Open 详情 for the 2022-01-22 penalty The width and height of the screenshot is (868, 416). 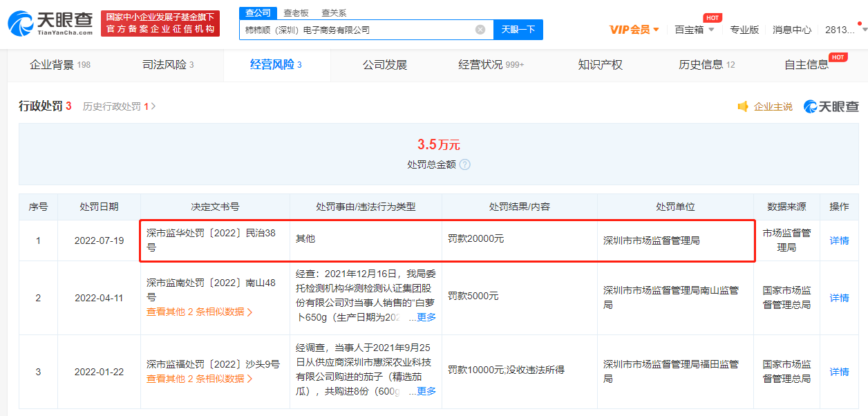tap(839, 372)
